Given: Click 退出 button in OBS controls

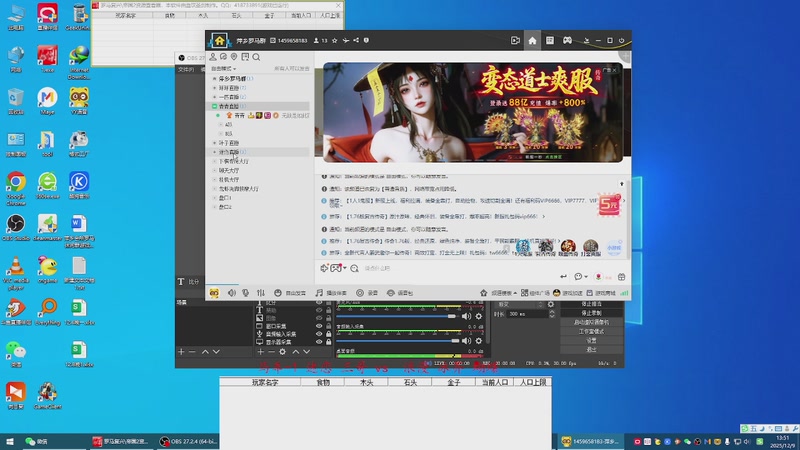Looking at the screenshot, I should tap(591, 349).
